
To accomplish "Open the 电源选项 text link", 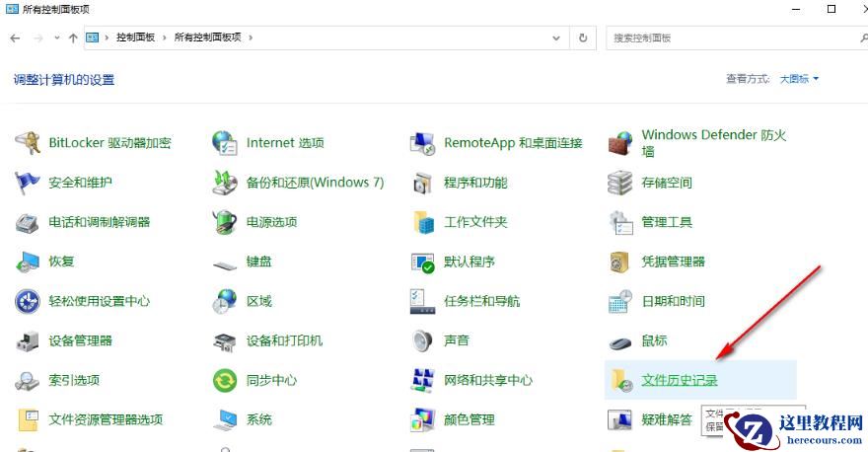I will pyautogui.click(x=272, y=222).
